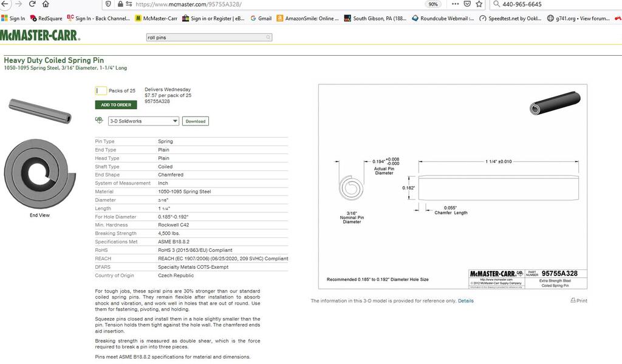Screen dimensions: 622x364
Task: Open the South Gibson, PA weather bookmark
Action: [375, 18]
